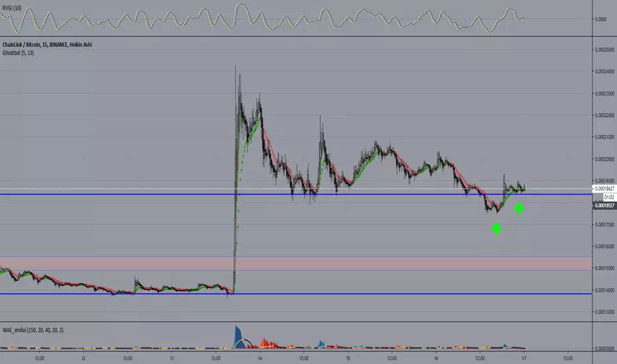Image resolution: width=617 pixels, height=364 pixels.
Task: Click the 0.00017000 price axis label
Action: 604,225
